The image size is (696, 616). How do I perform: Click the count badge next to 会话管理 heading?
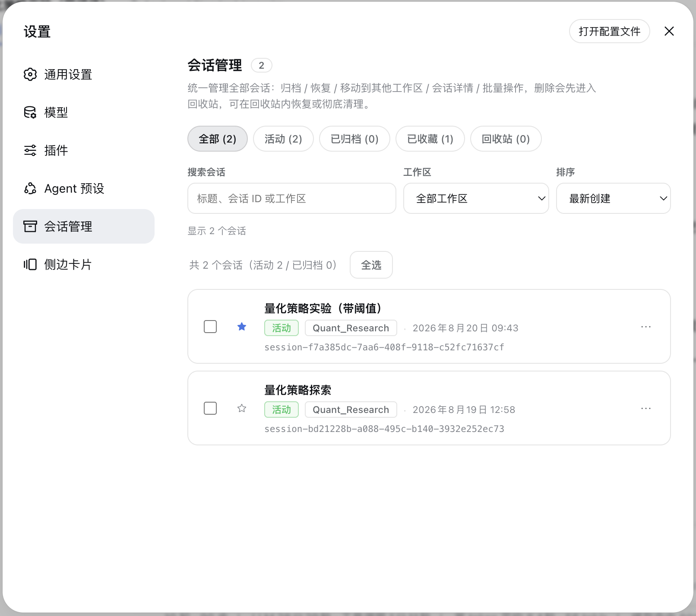(x=262, y=65)
